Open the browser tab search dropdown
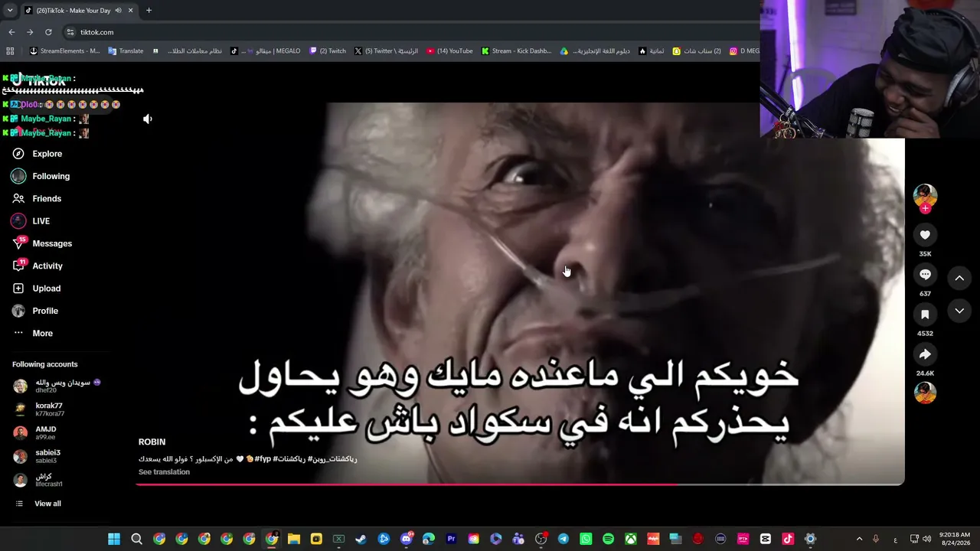Viewport: 980px width, 551px height. [10, 11]
